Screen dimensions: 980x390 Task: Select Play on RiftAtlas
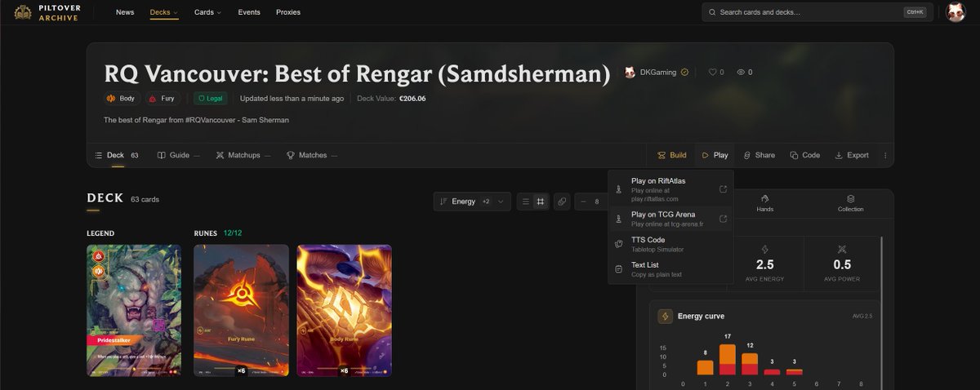670,189
